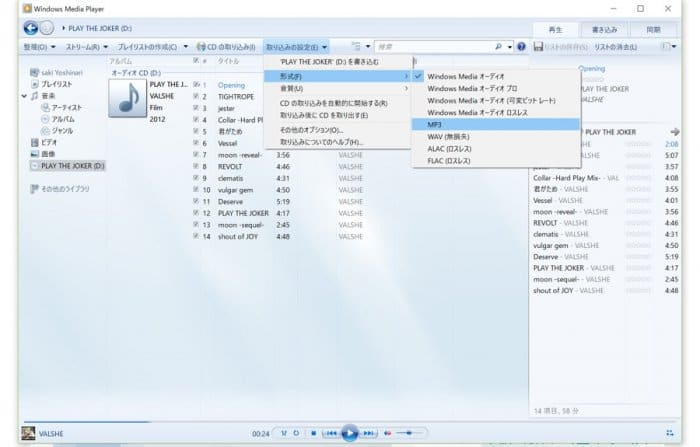The height and width of the screenshot is (447, 700).
Task: Skip to the previous track
Action: [x=331, y=433]
